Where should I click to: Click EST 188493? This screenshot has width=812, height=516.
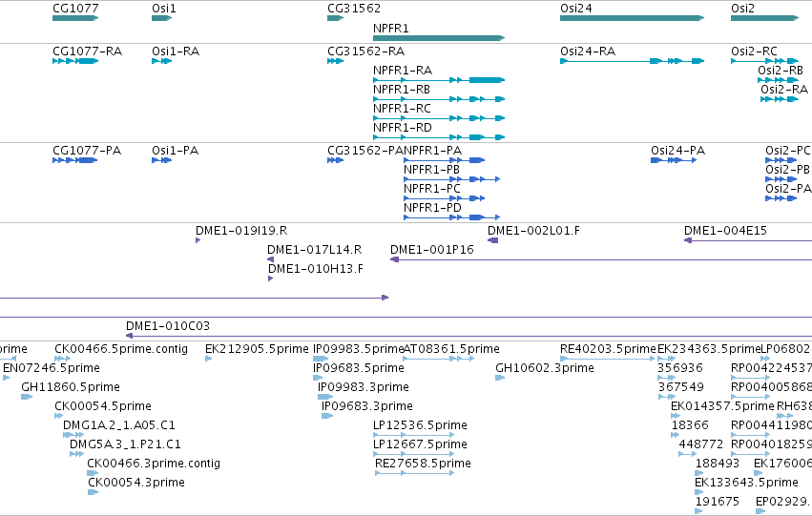coord(699,474)
